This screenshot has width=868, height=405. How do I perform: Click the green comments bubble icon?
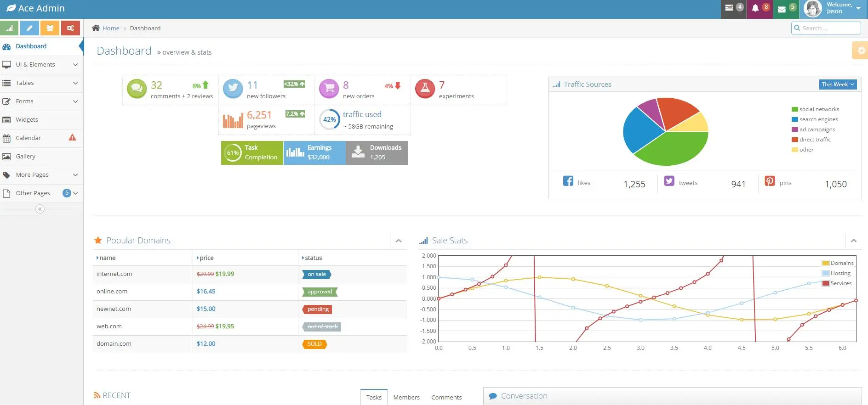(x=137, y=89)
